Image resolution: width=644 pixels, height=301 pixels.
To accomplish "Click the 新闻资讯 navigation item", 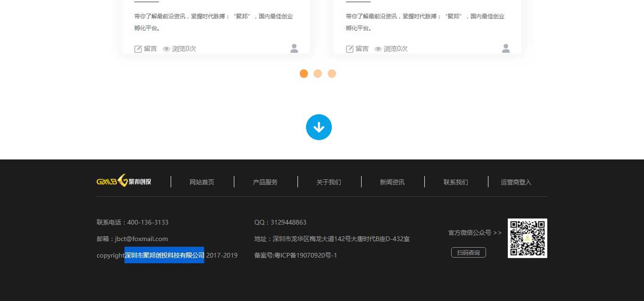I will tap(392, 182).
